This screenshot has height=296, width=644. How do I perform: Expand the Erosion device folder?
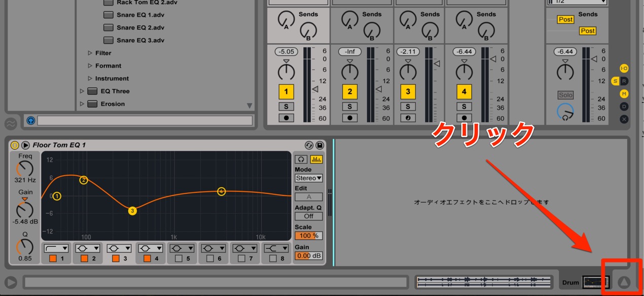tap(82, 104)
